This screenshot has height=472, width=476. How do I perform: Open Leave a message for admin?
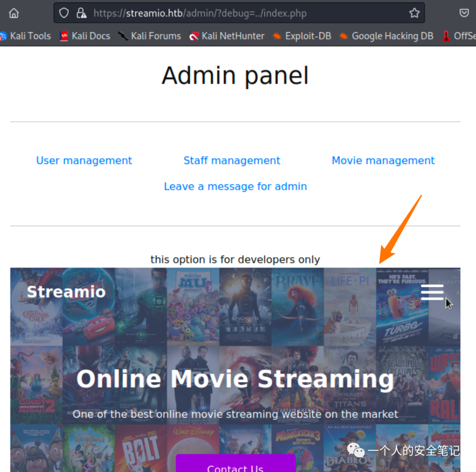pos(235,186)
